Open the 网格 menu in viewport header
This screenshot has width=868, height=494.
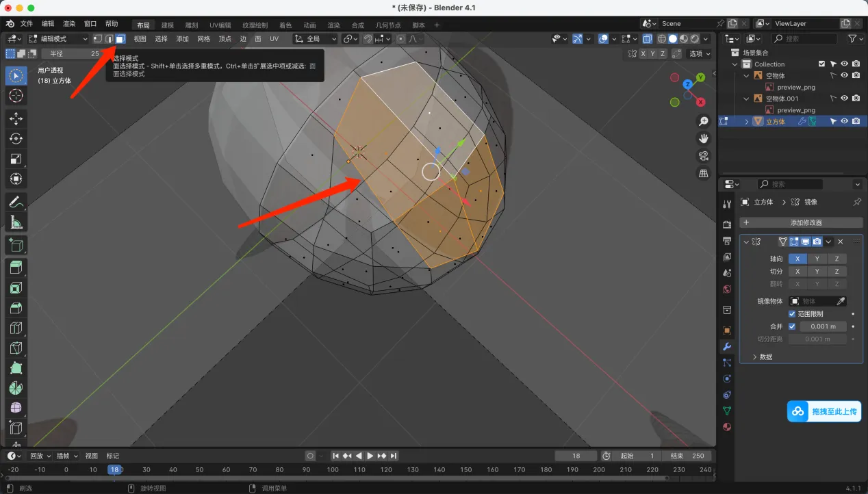tap(203, 39)
